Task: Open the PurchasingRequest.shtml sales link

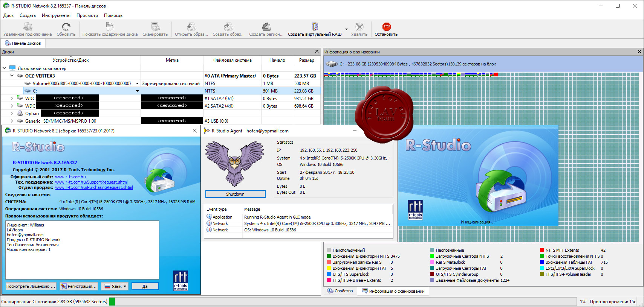Action: point(94,187)
